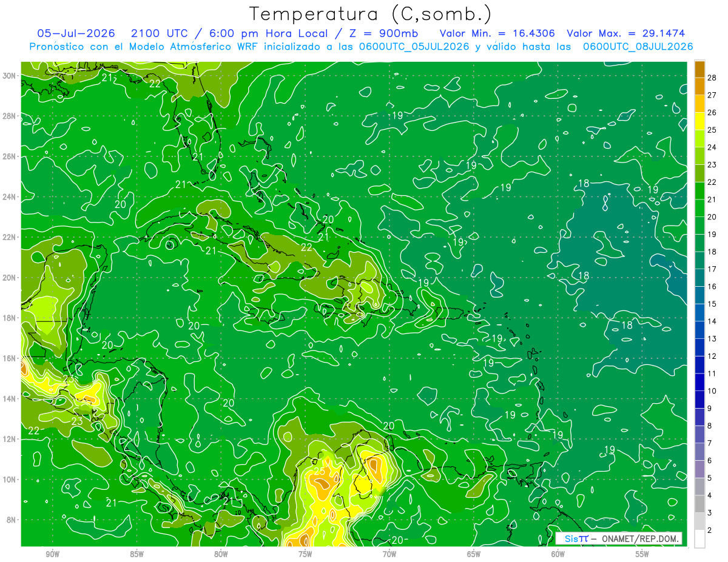Click latitude axis label '28N'

(9, 116)
